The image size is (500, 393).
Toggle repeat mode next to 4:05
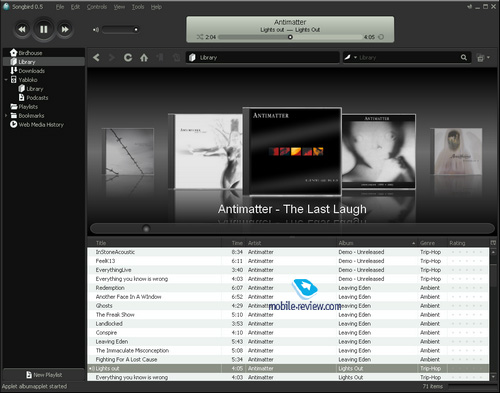(x=381, y=37)
